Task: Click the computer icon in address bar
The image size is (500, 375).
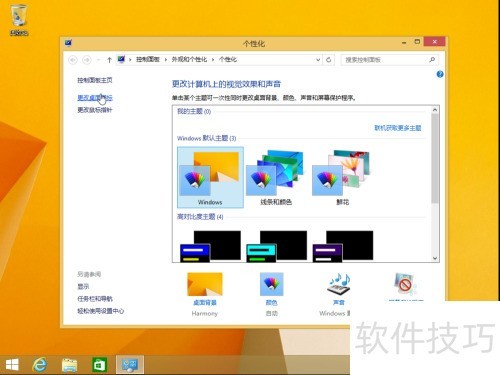Action: tap(121, 60)
